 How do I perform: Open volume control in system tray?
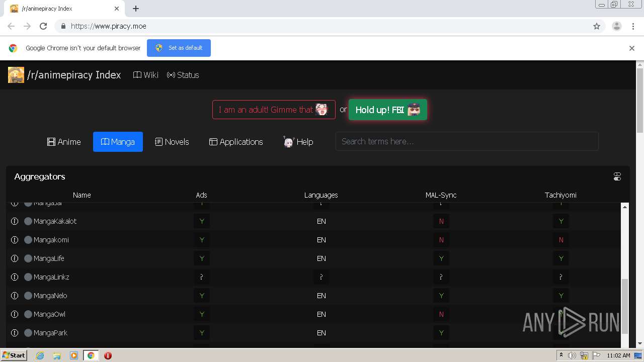572,355
